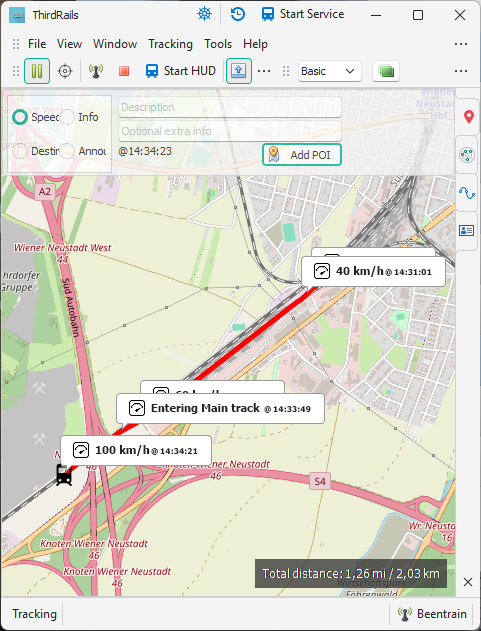Click the Beentrain status bar item
The height and width of the screenshot is (631, 481).
tap(432, 614)
